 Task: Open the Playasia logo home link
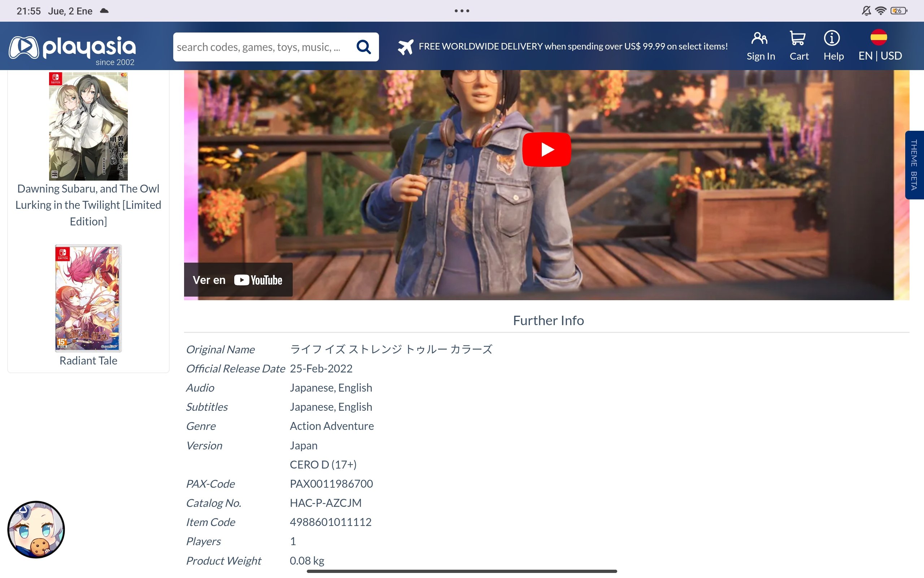tap(72, 50)
